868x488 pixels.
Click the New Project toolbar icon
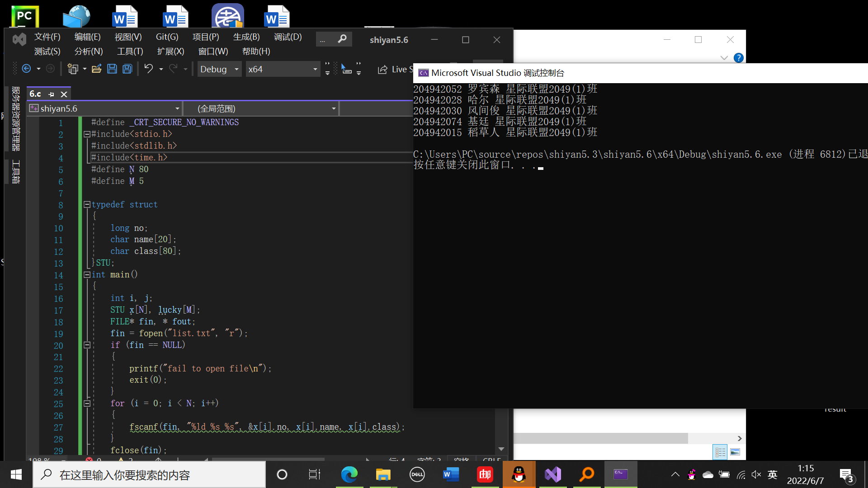click(x=72, y=69)
